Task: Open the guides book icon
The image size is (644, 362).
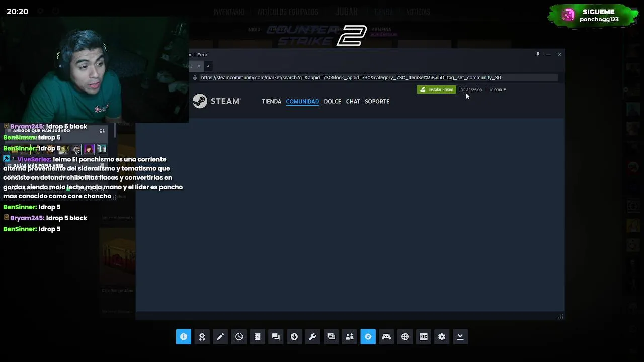Action: 258,337
